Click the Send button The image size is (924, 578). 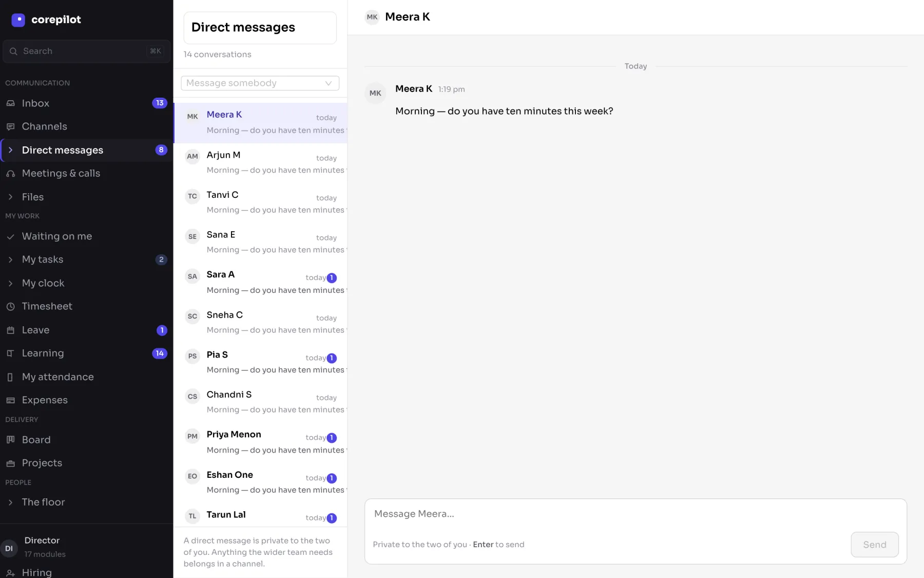[x=875, y=545]
